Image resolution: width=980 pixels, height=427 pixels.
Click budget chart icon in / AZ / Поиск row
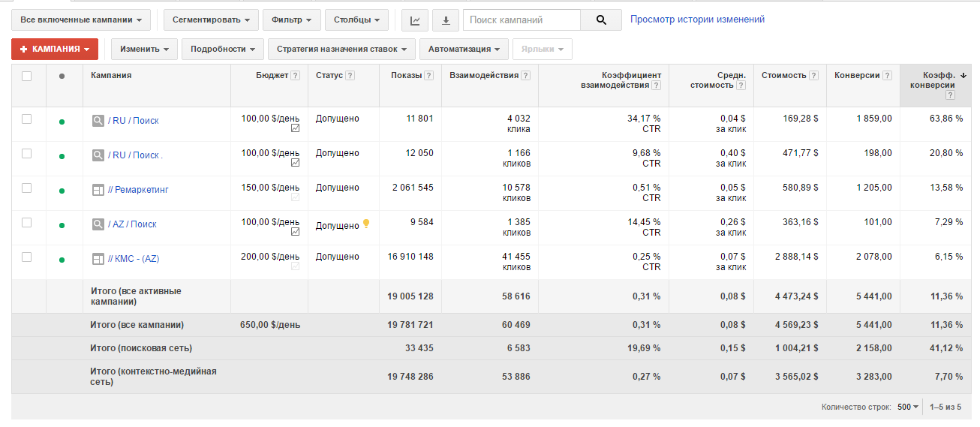click(x=295, y=232)
